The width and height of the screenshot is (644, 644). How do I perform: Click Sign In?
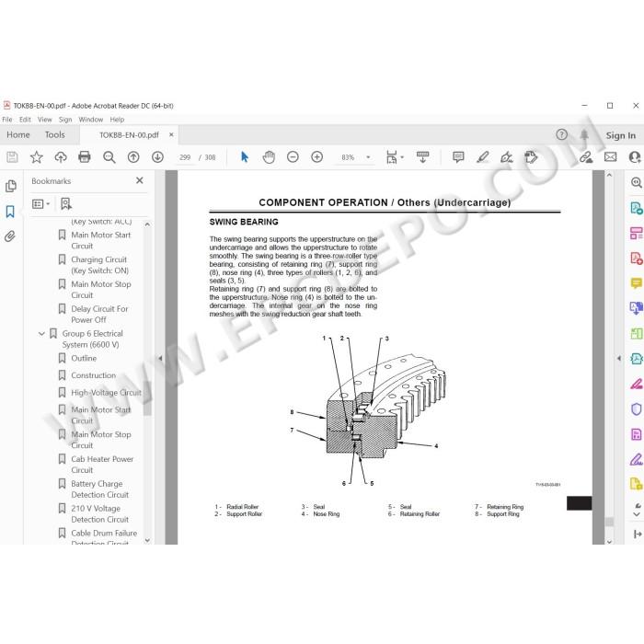point(621,135)
